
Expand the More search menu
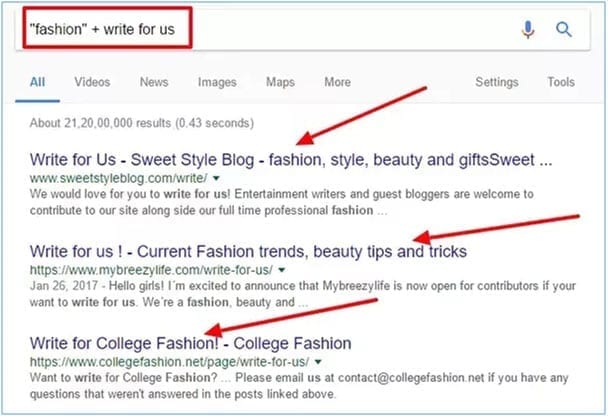[337, 82]
